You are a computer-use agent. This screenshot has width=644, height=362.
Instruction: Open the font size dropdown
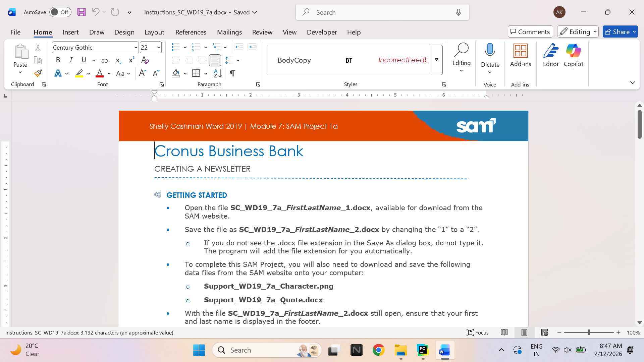(x=159, y=47)
